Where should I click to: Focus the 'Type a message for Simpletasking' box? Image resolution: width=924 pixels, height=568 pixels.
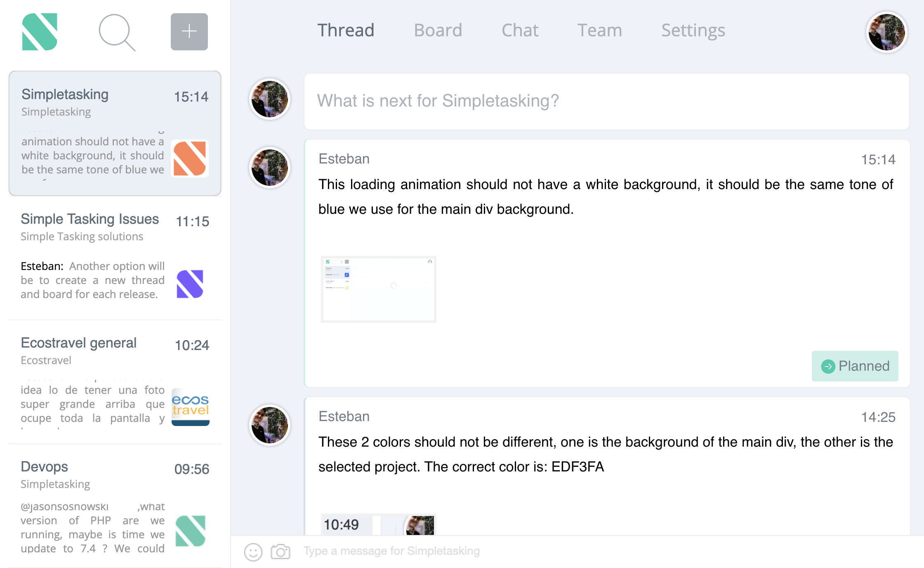pyautogui.click(x=606, y=551)
